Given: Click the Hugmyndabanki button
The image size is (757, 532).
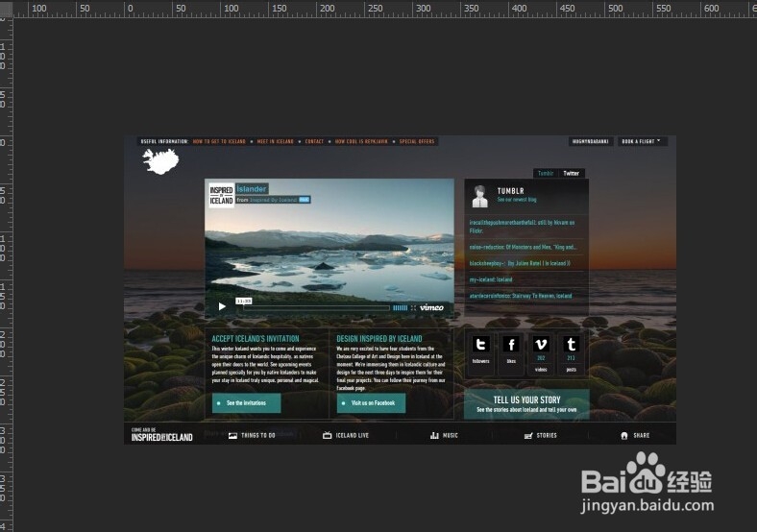Looking at the screenshot, I should (591, 141).
